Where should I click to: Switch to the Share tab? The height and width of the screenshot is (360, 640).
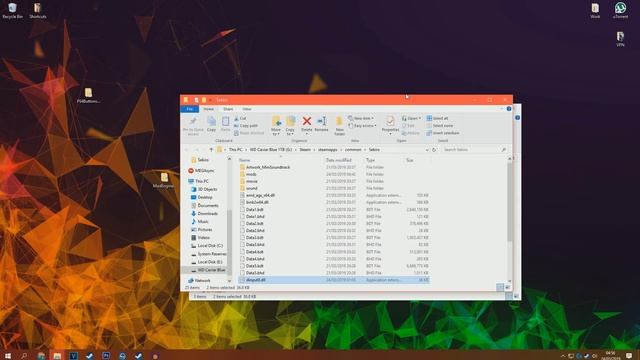(x=228, y=109)
